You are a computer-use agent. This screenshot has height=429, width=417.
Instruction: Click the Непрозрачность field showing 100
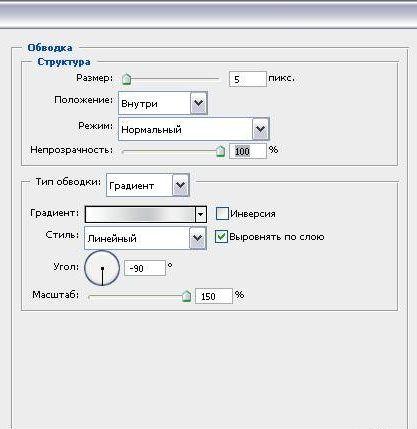[x=248, y=151]
